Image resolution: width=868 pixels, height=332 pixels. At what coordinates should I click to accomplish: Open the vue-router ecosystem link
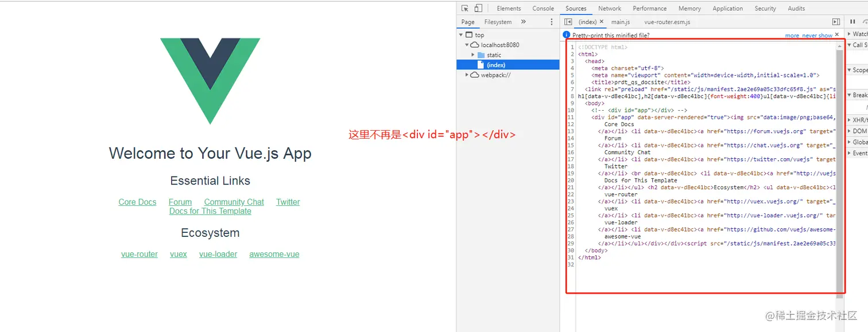tap(139, 254)
